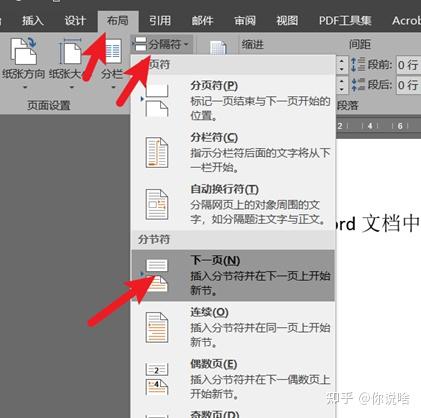Click the 偶数页 section break icon

pos(157,379)
